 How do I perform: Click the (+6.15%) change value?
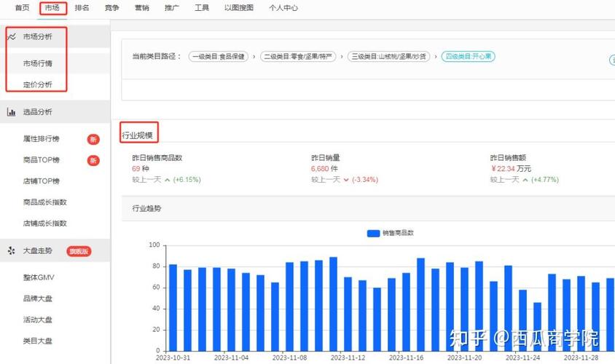(187, 180)
